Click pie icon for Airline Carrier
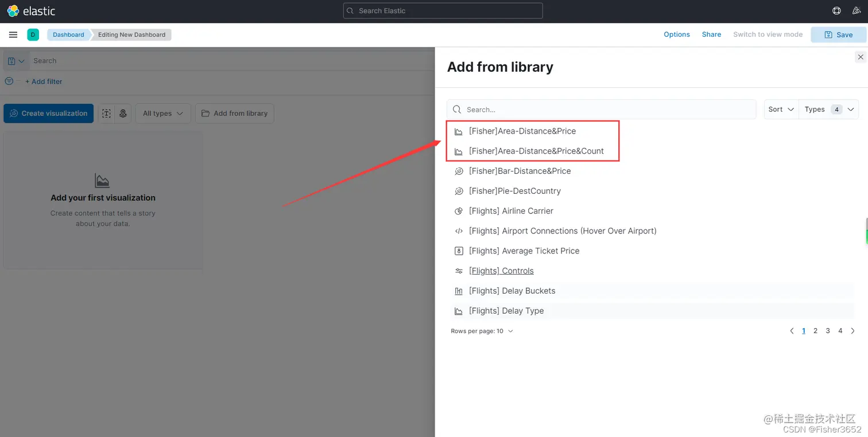Viewport: 868px width, 437px height. 459,211
